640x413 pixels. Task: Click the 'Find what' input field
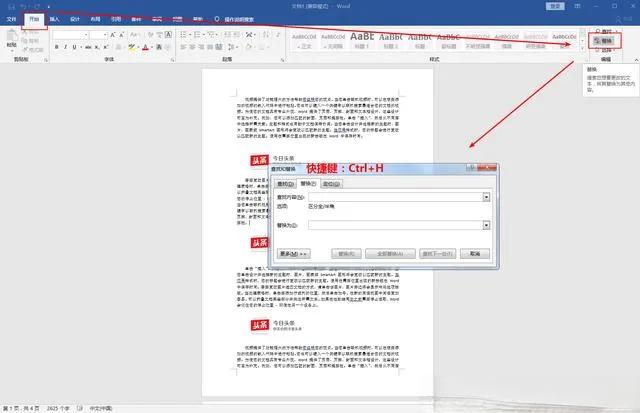pyautogui.click(x=396, y=197)
